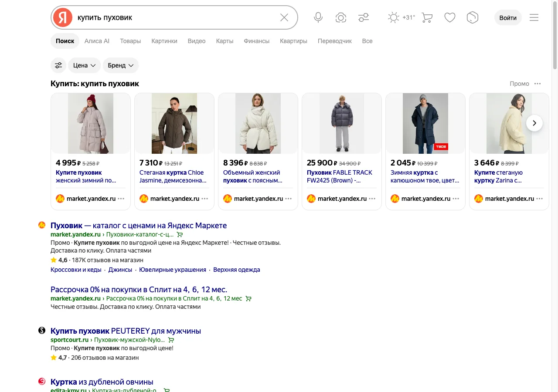Open the hamburger menu icon

point(534,17)
